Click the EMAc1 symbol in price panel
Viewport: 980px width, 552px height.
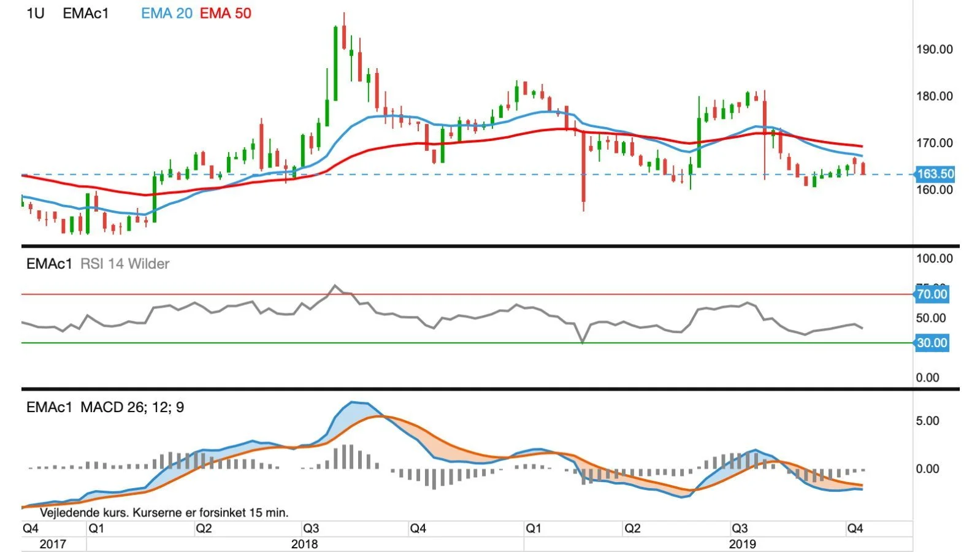click(85, 13)
